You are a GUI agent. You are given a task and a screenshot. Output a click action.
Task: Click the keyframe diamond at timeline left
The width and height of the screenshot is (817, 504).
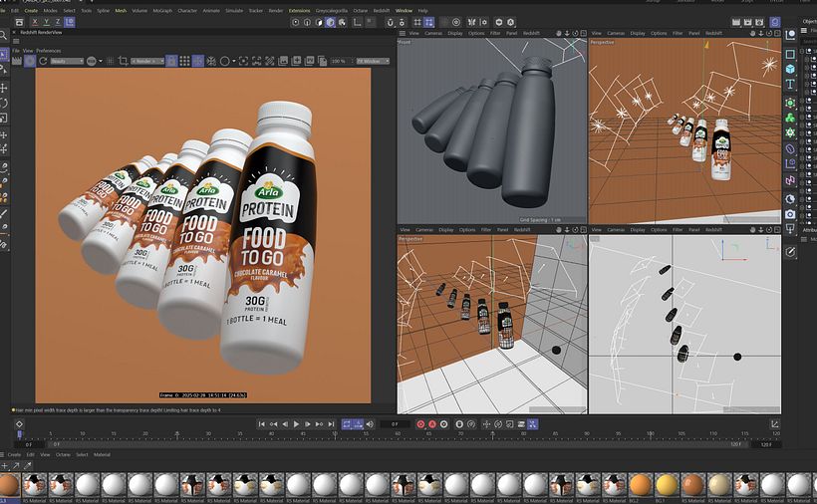[x=19, y=424]
